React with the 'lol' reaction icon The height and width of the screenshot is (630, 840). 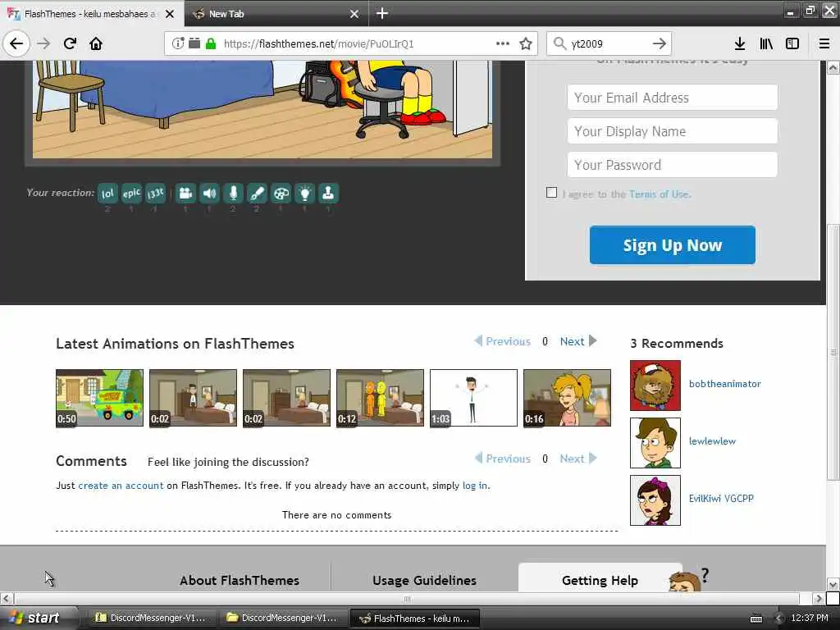[107, 194]
